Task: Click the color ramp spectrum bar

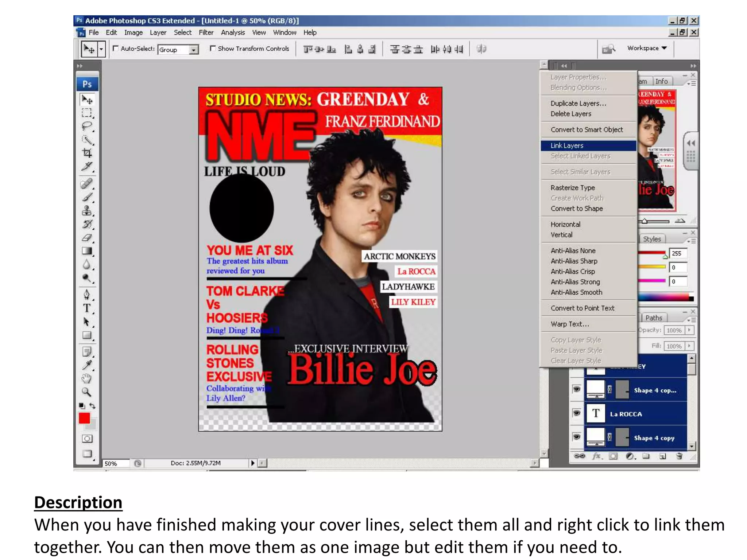Action: coord(666,298)
